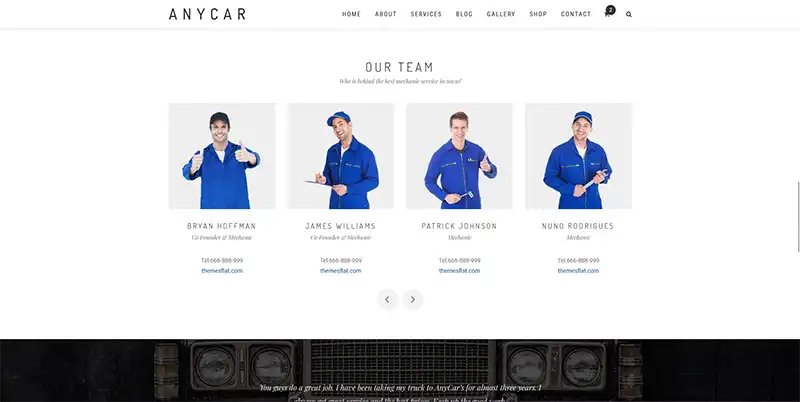Click James Williams's telephone number
The height and width of the screenshot is (402, 800).
(341, 260)
